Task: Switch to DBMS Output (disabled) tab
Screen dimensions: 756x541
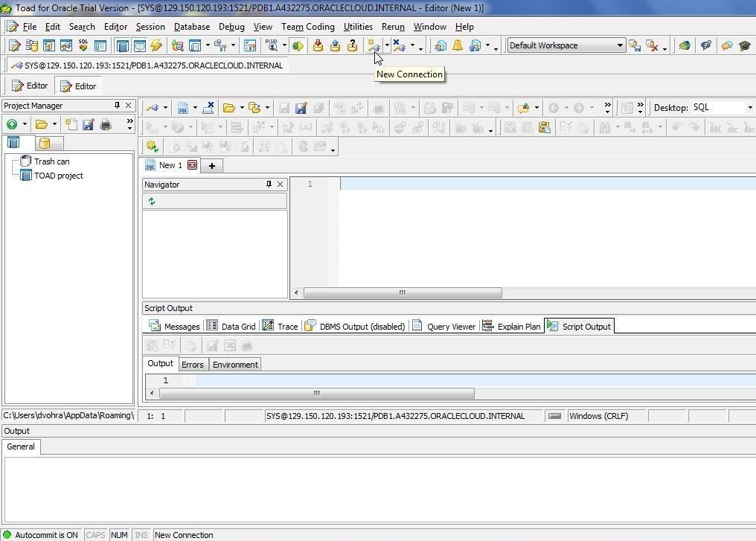Action: tap(356, 327)
